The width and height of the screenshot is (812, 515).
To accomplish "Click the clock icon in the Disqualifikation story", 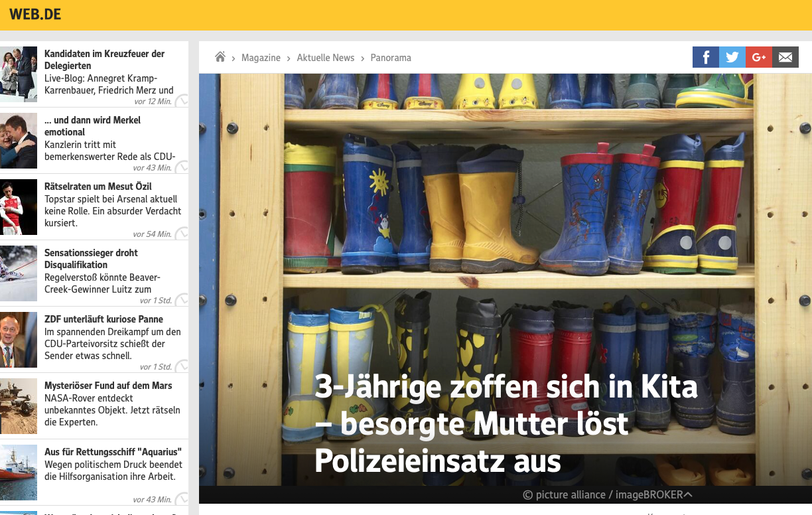I will [x=181, y=300].
